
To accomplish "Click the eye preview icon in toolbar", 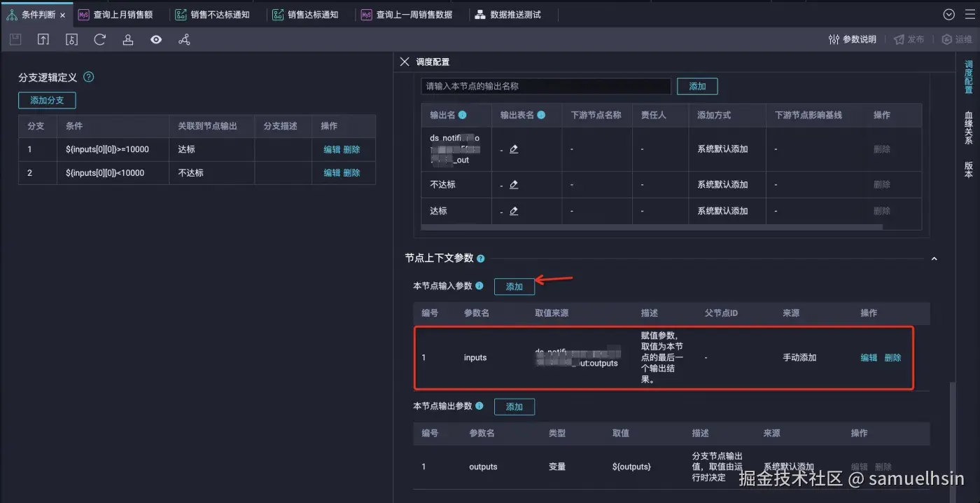I will coord(156,40).
